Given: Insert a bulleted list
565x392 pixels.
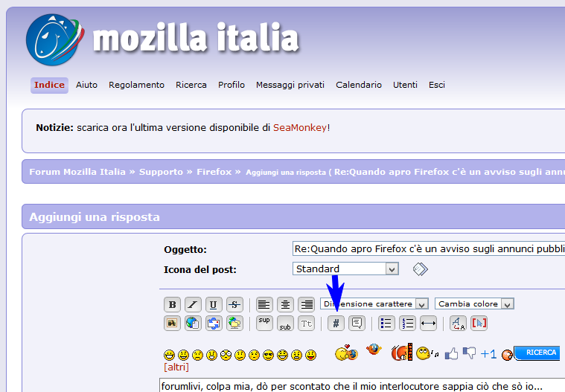Looking at the screenshot, I should (386, 323).
